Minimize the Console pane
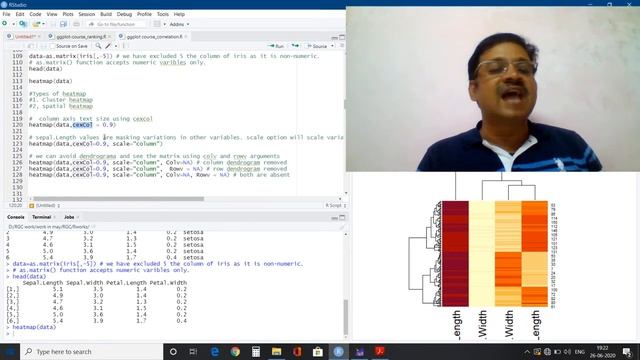Screen dimensions: 640x360 click(x=334, y=218)
